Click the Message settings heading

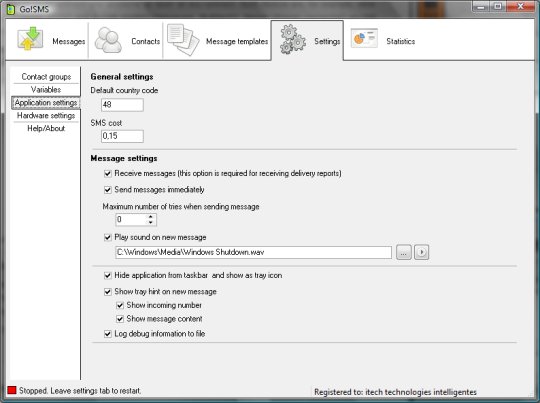(124, 158)
